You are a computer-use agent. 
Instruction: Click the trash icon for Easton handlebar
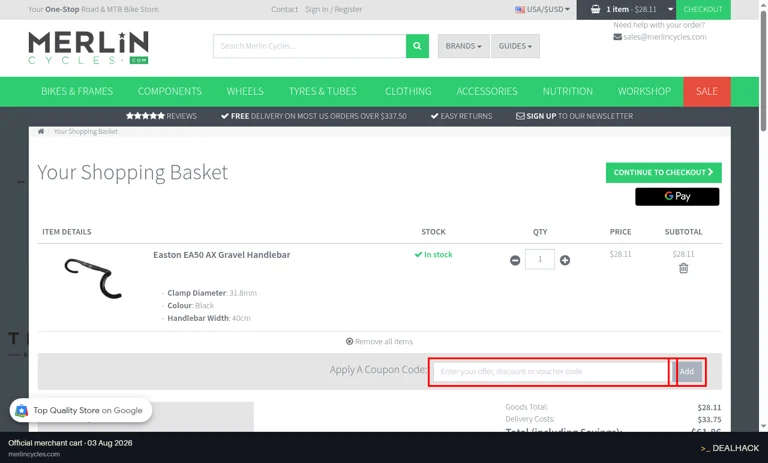pyautogui.click(x=683, y=268)
